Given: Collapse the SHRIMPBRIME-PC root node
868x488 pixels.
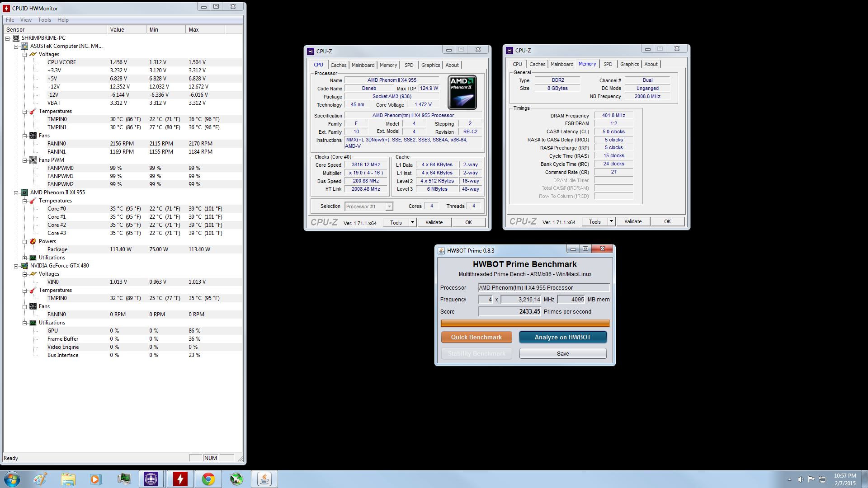Looking at the screenshot, I should pos(8,38).
